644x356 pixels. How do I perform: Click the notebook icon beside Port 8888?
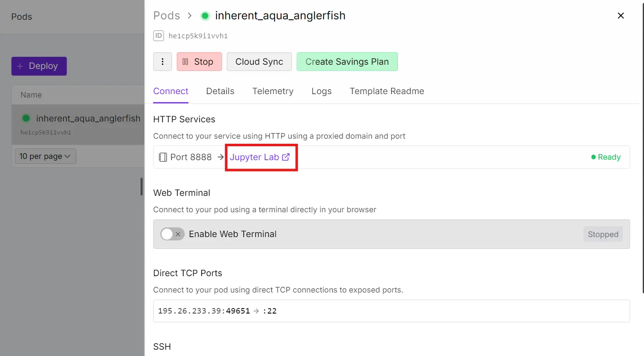(163, 157)
